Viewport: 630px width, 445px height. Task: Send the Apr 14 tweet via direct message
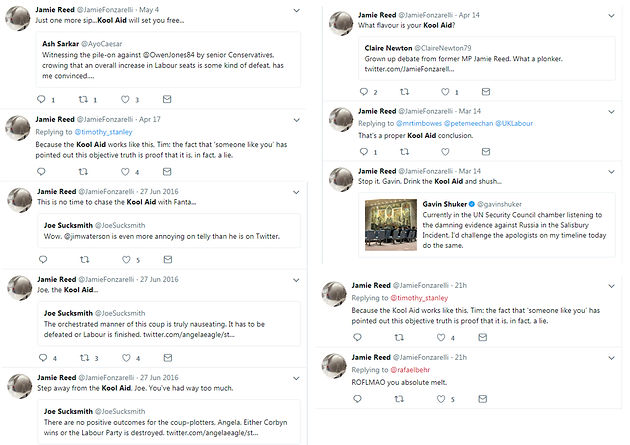click(x=486, y=92)
